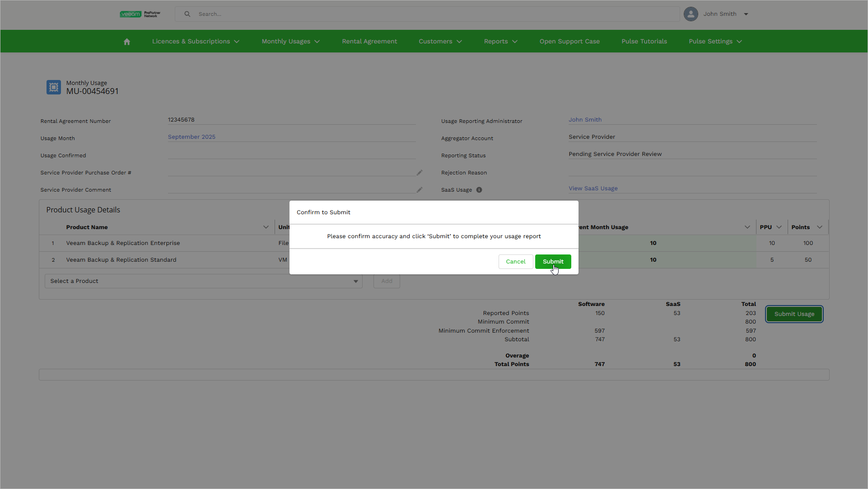This screenshot has width=868, height=489.
Task: Go to Pulse Tutorials
Action: click(x=644, y=42)
